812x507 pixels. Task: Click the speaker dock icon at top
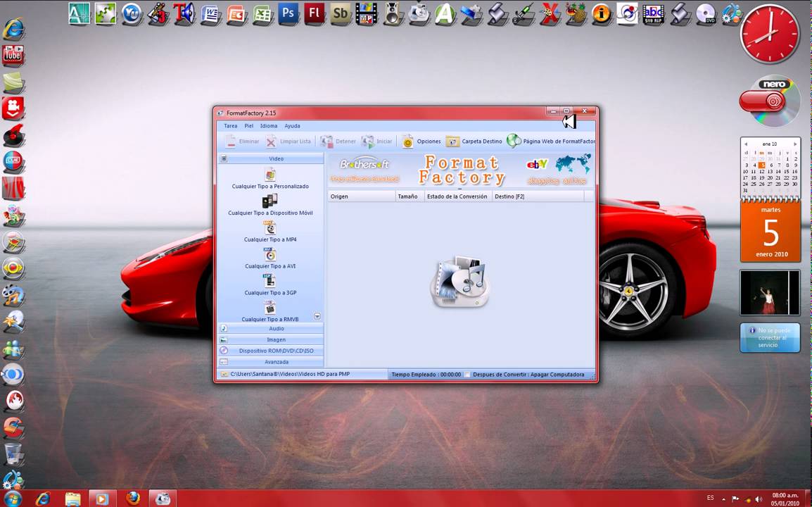pyautogui.click(x=393, y=14)
